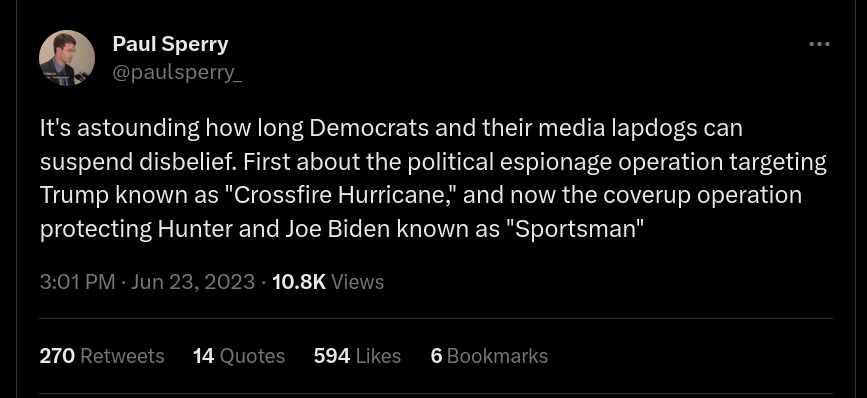Click the "Sportsman" word in tweet
The image size is (867, 398).
coord(576,229)
